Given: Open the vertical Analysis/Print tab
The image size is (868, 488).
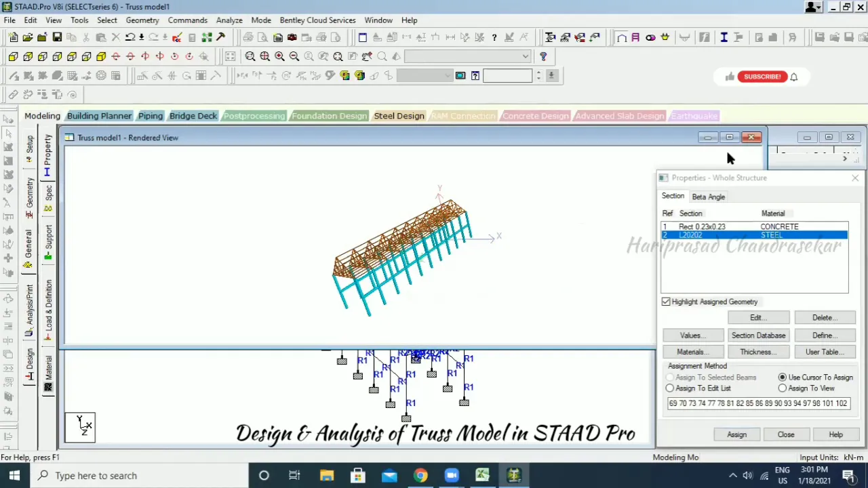Looking at the screenshot, I should click(28, 310).
